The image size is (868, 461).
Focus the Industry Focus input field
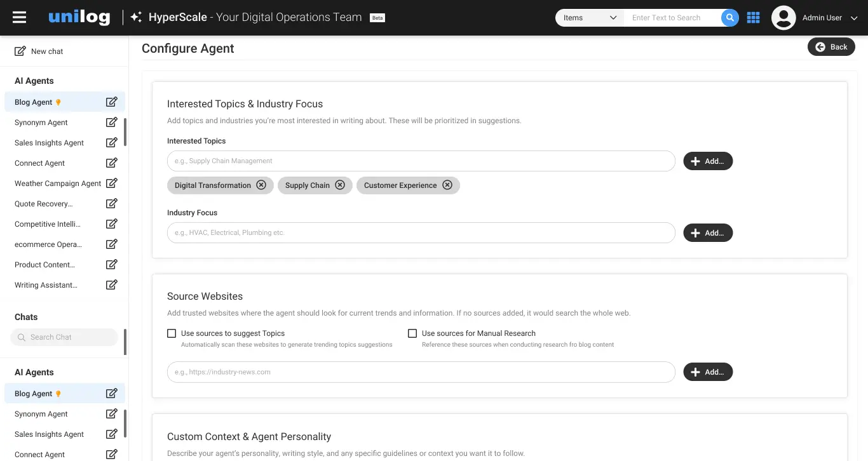[421, 233]
